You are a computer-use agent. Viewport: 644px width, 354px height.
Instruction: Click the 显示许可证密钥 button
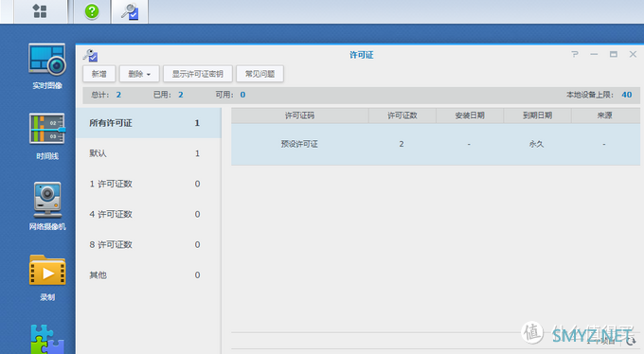click(198, 74)
